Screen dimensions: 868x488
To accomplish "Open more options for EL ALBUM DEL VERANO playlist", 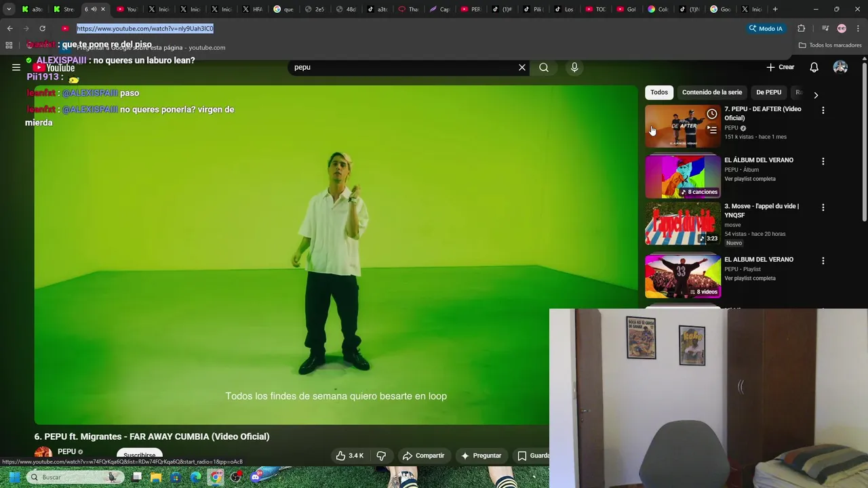I will pyautogui.click(x=823, y=261).
